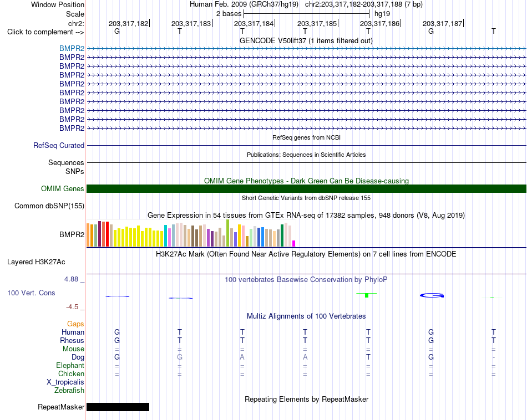
Task: Click the dark green bar in GTEx chart
Action: (x=282, y=235)
